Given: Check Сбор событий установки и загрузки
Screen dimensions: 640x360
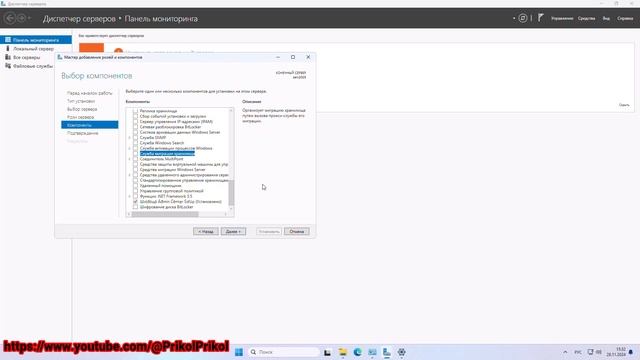Looking at the screenshot, I should [135, 116].
